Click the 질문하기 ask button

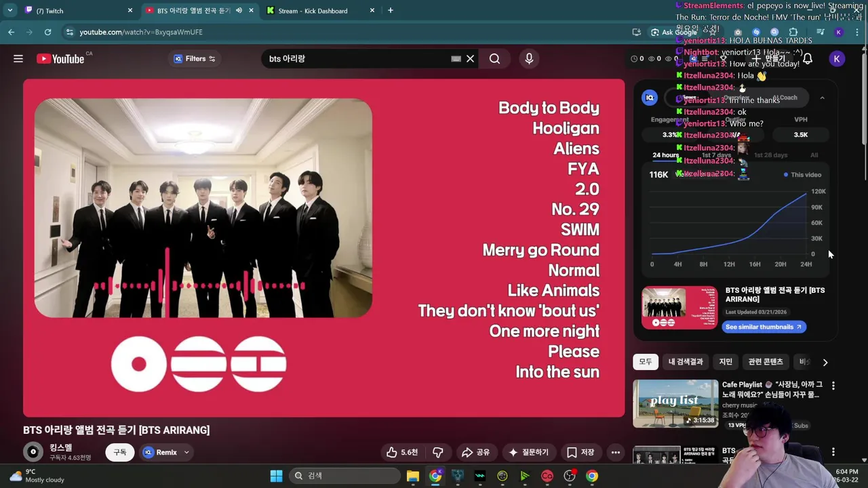(528, 452)
